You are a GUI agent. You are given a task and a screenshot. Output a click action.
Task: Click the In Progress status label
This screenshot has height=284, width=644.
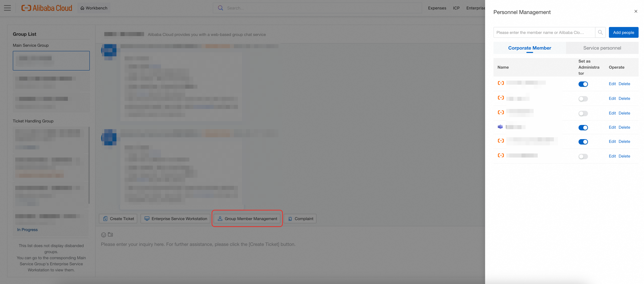click(28, 230)
